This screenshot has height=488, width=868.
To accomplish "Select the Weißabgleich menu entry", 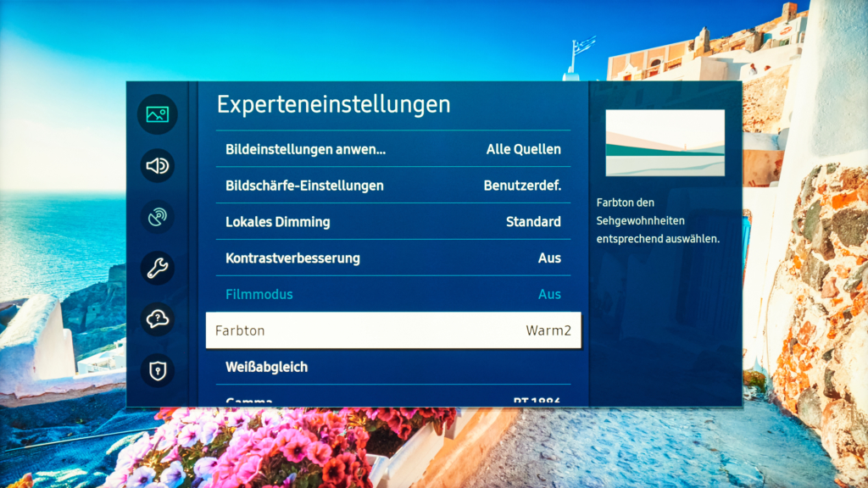I will (x=266, y=368).
